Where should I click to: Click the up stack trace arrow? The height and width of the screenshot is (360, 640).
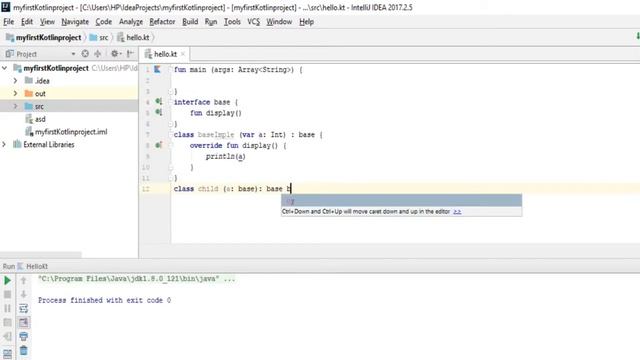click(23, 280)
